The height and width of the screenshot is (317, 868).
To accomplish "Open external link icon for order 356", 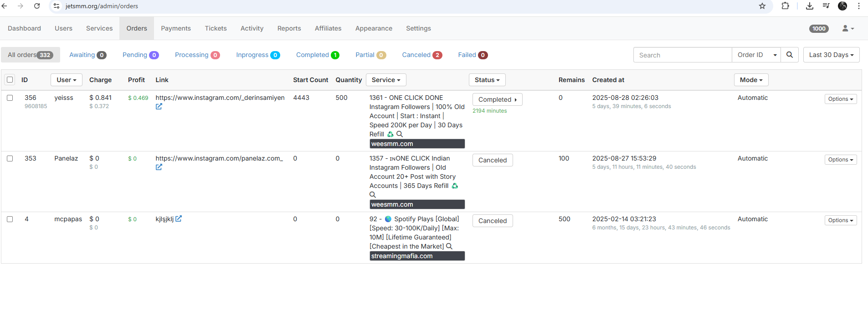I will click(159, 107).
